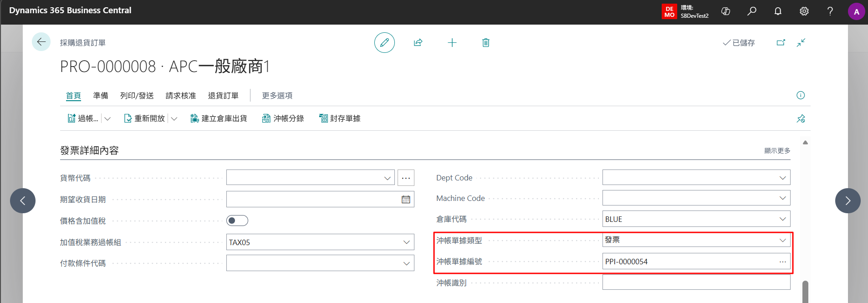Image resolution: width=868 pixels, height=303 pixels.
Task: Open Copilot icon in top bar
Action: [726, 11]
